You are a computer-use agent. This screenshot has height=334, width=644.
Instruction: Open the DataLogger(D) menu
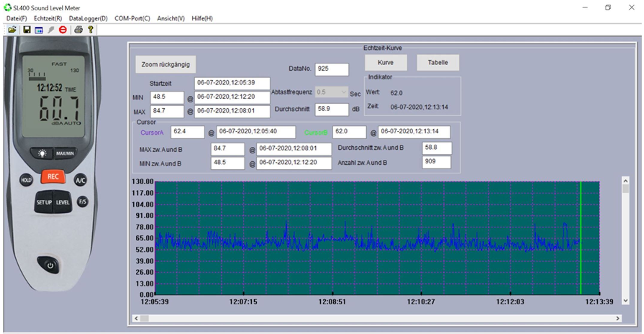point(88,19)
